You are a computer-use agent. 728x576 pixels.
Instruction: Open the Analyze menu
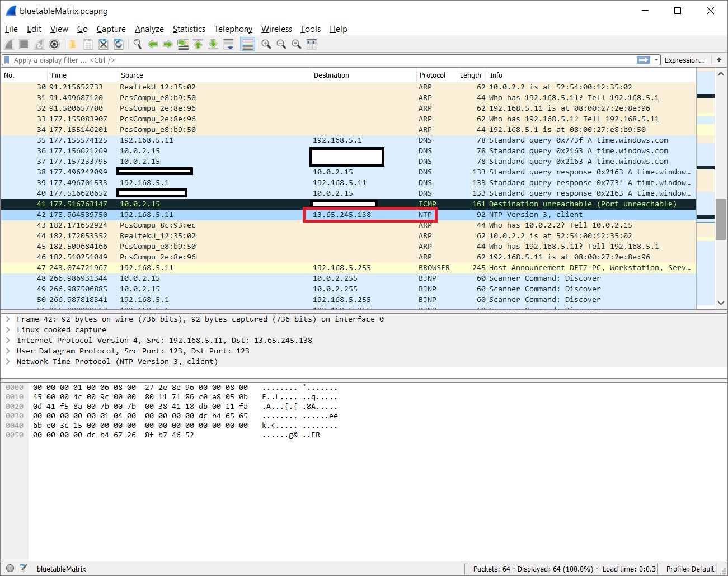[149, 29]
